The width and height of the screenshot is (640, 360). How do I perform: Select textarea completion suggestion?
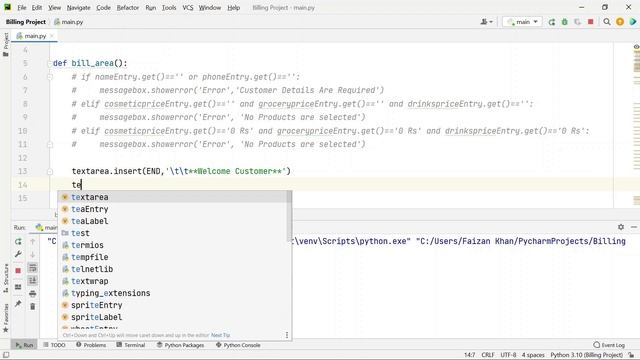click(174, 197)
